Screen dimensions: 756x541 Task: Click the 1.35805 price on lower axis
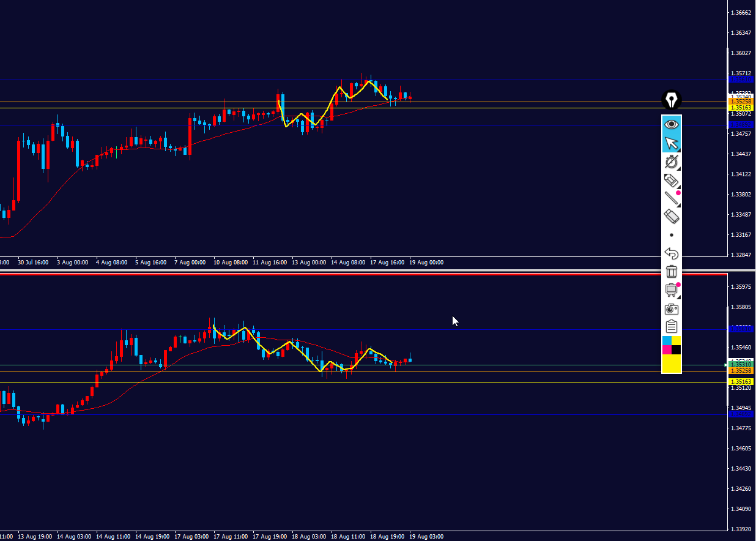click(741, 307)
